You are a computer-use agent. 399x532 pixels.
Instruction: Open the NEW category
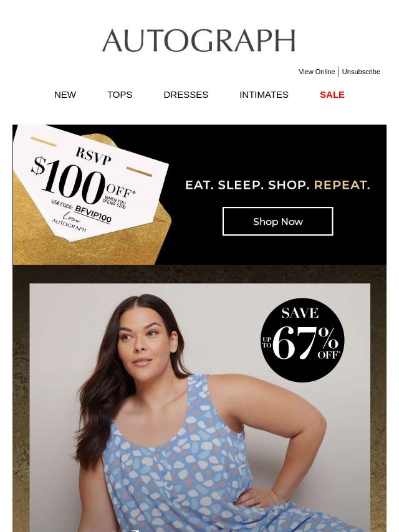tap(65, 95)
